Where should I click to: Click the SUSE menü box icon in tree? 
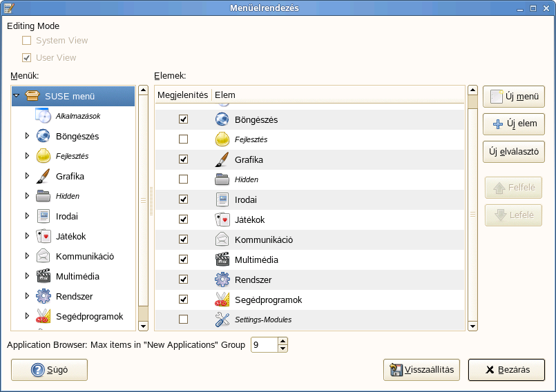click(32, 96)
